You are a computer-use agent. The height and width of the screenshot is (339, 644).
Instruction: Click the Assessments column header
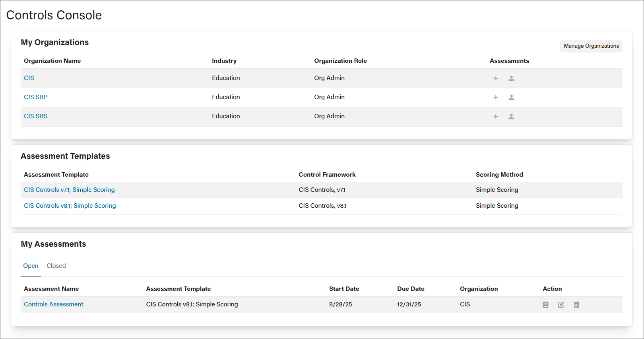click(x=509, y=61)
